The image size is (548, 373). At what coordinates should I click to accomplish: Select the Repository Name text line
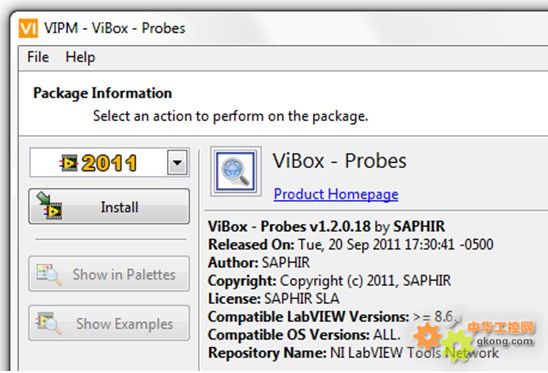353,352
